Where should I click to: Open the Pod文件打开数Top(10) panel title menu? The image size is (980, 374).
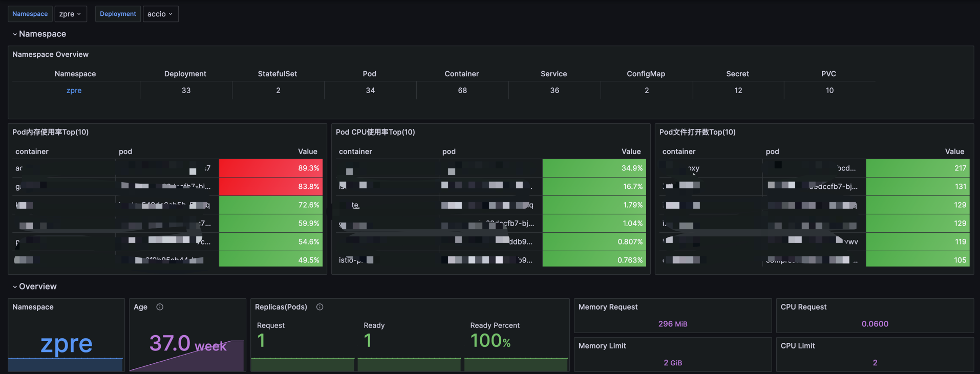(x=697, y=132)
